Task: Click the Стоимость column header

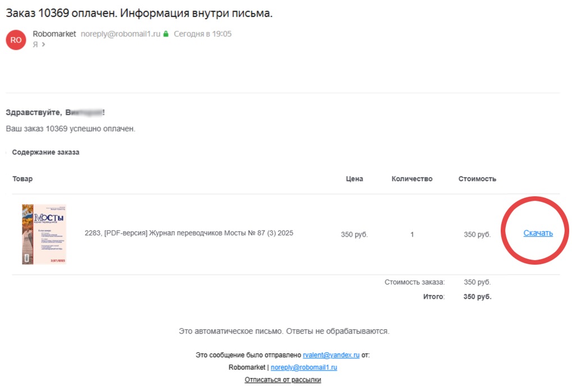Action: tap(477, 179)
